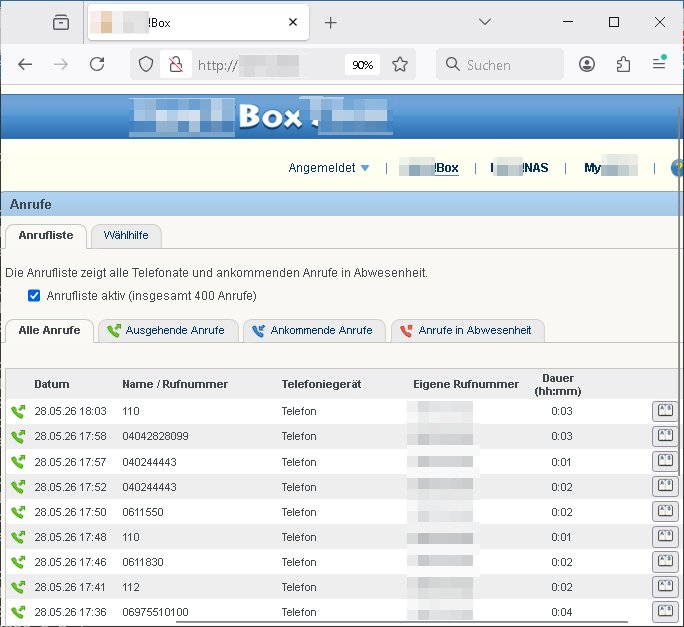Click the Dauer (hh:mm) column header

click(x=558, y=384)
